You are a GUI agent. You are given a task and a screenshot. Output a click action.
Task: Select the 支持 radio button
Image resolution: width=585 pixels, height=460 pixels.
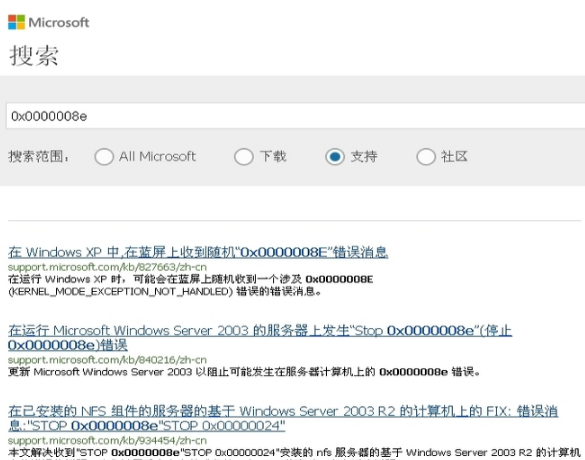(x=335, y=157)
